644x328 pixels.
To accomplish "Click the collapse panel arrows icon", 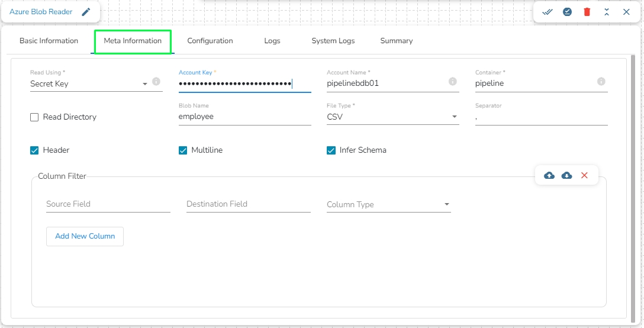I will pos(607,12).
